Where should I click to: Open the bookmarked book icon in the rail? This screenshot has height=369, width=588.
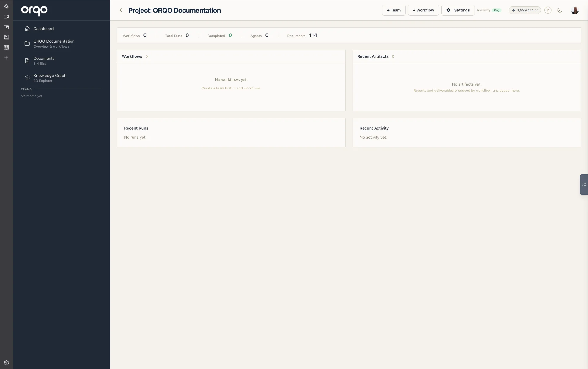coord(6,37)
